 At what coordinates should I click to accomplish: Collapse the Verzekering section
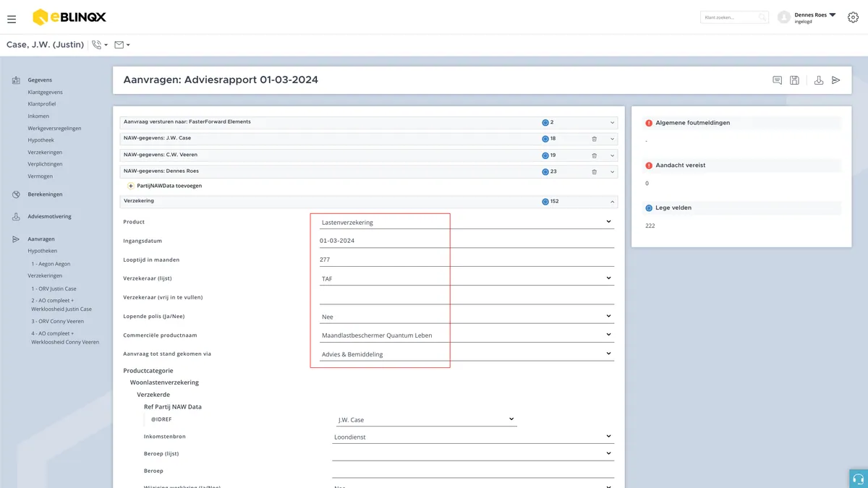tap(612, 202)
